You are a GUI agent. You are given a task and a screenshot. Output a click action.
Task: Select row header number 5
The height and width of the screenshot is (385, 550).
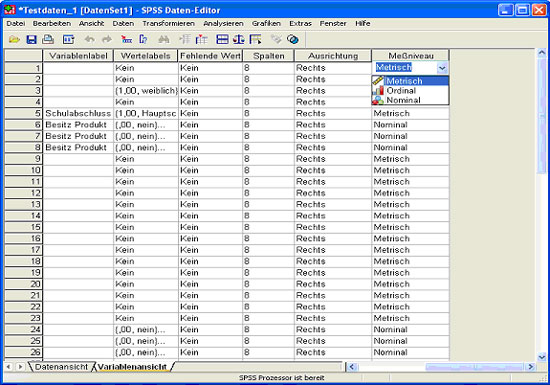(24, 113)
